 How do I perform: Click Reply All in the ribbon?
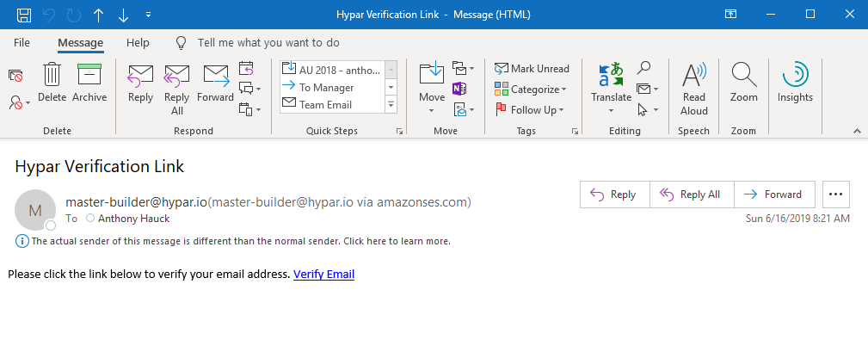point(176,90)
